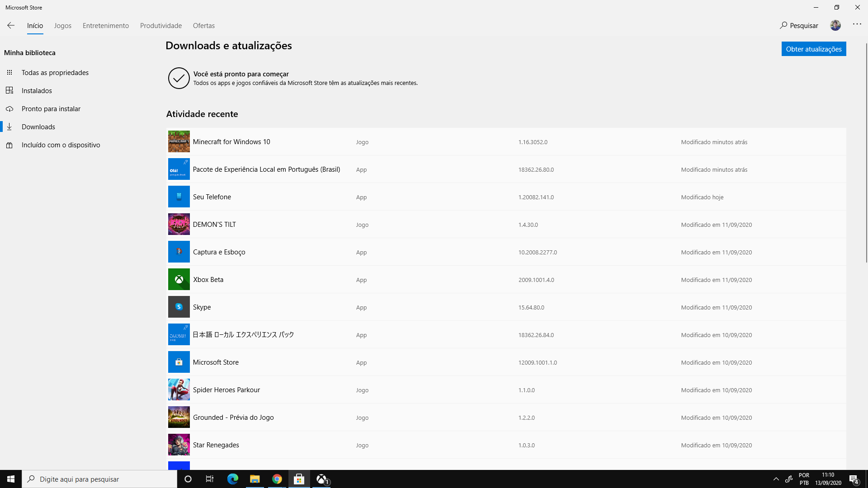Click the DEMON'S TILT game icon

click(x=178, y=224)
